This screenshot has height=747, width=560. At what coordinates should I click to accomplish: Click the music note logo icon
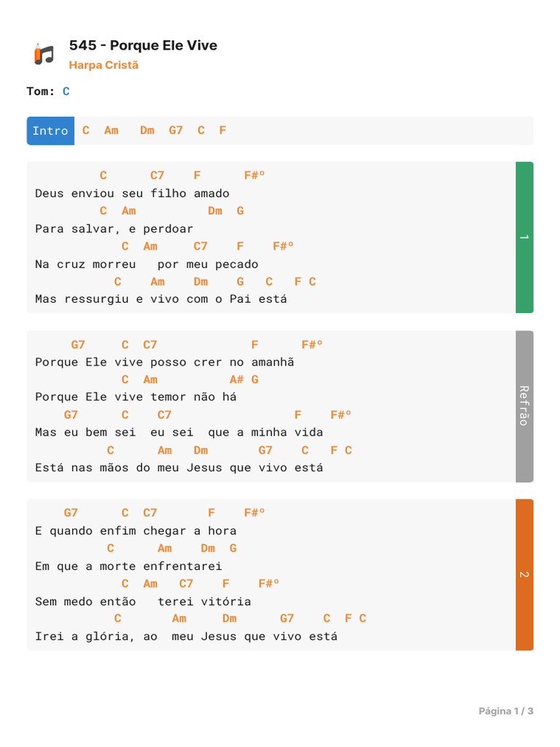tap(44, 54)
